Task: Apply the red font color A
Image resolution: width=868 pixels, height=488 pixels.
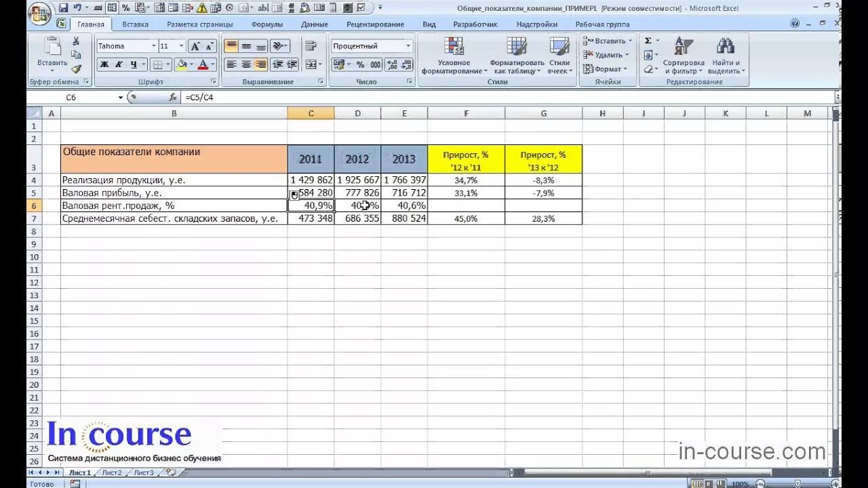Action: (203, 64)
